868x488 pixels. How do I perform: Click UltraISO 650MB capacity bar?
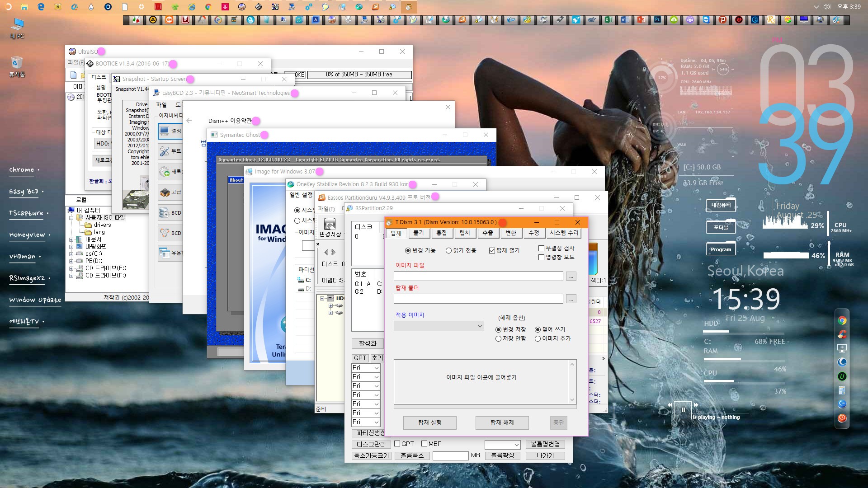click(x=359, y=75)
